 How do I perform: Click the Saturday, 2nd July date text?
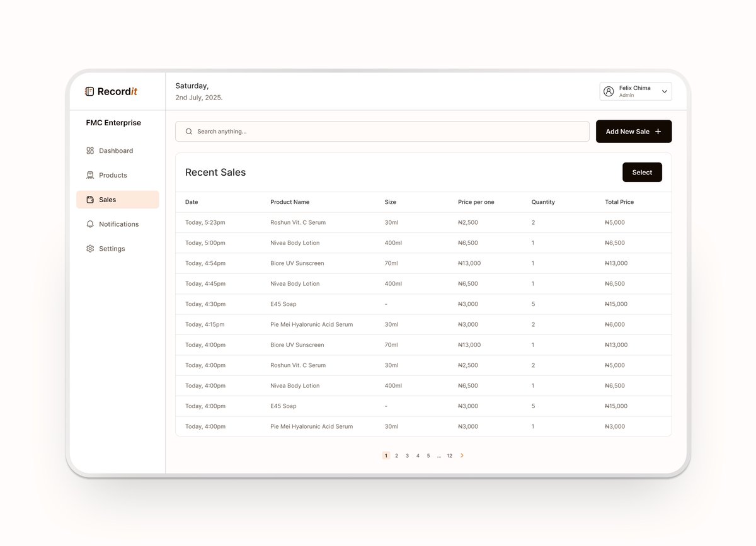point(199,92)
